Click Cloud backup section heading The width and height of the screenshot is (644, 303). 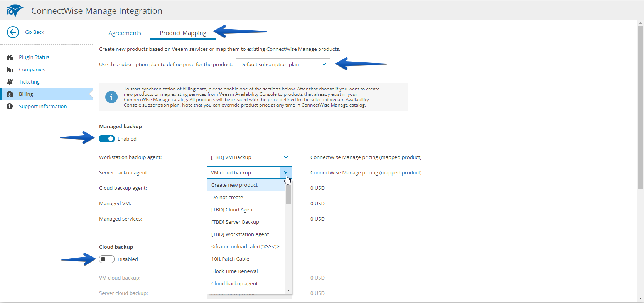point(116,247)
